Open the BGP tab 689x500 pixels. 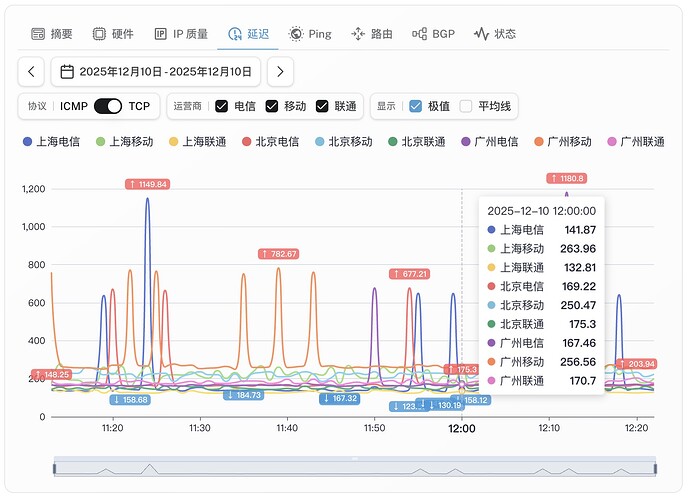[433, 34]
